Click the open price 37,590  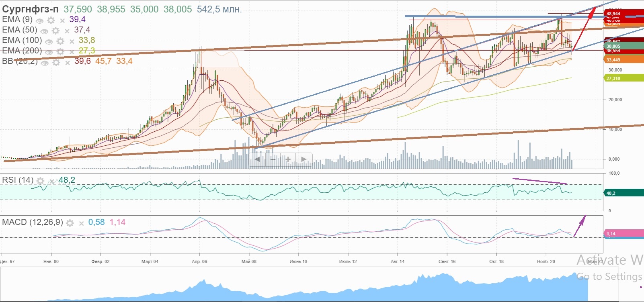[x=78, y=9]
